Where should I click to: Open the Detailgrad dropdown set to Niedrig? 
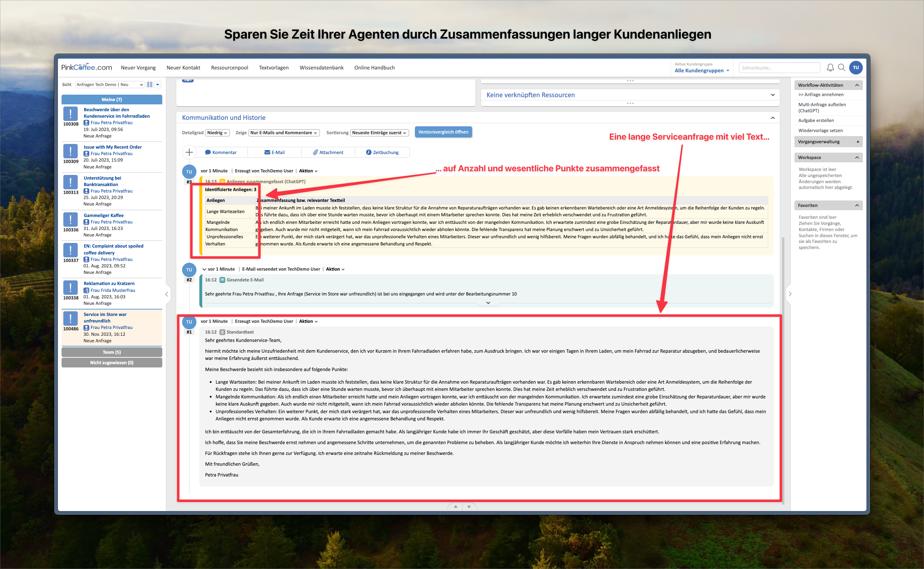tap(217, 132)
